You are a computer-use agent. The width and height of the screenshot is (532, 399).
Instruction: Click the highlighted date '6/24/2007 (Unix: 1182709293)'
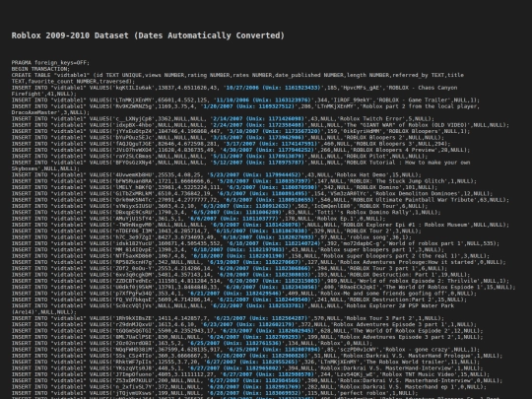point(255,337)
